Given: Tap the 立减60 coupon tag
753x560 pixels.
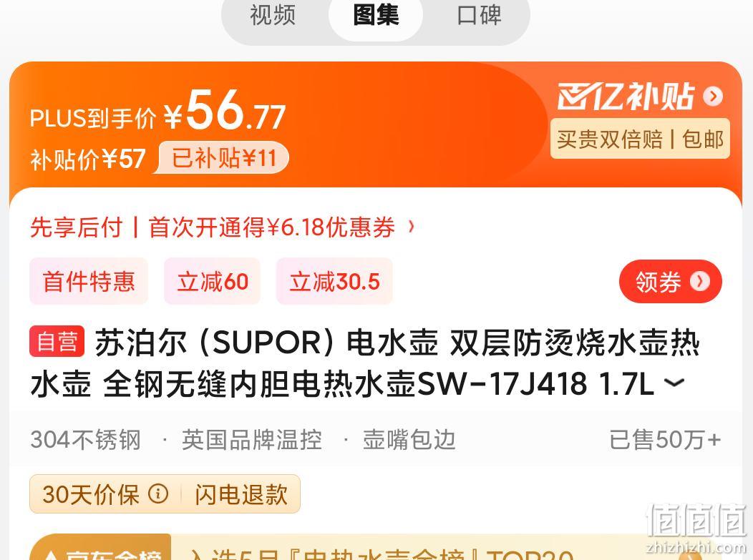Looking at the screenshot, I should click(213, 281).
